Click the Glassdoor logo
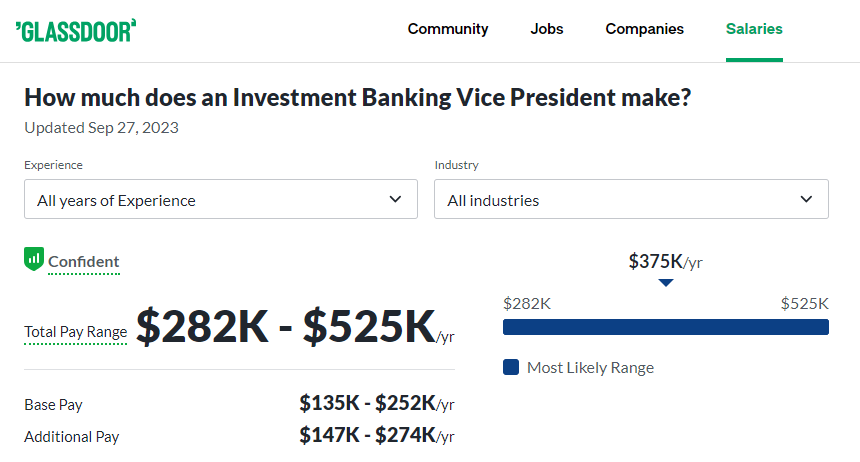The width and height of the screenshot is (860, 462). coord(76,31)
